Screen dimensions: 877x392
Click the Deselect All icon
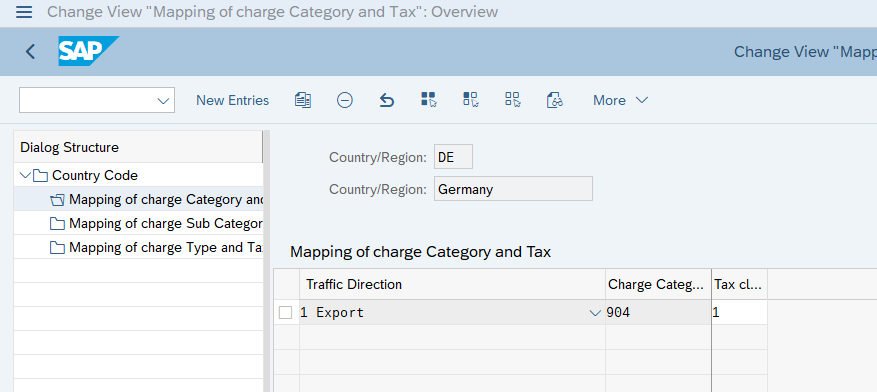[x=512, y=100]
